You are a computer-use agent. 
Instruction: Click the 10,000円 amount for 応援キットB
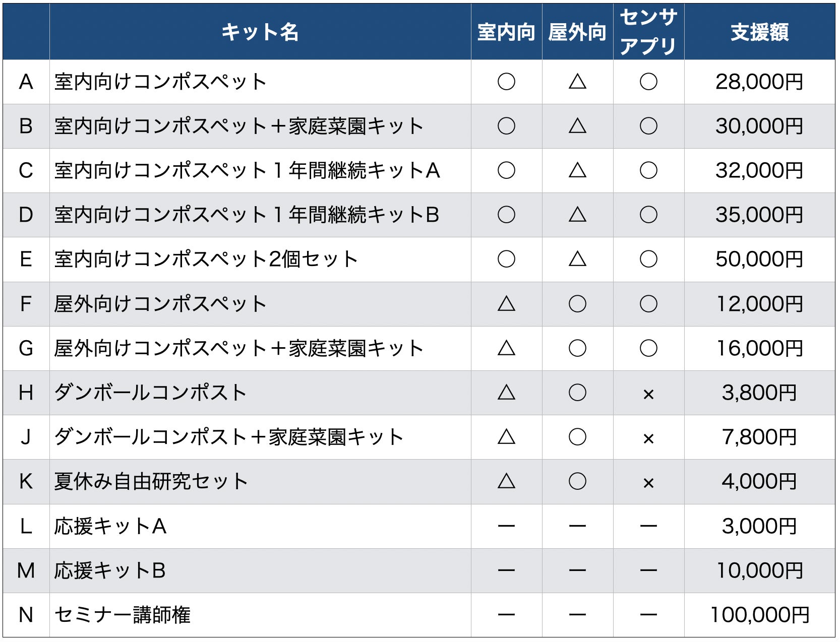pos(759,571)
